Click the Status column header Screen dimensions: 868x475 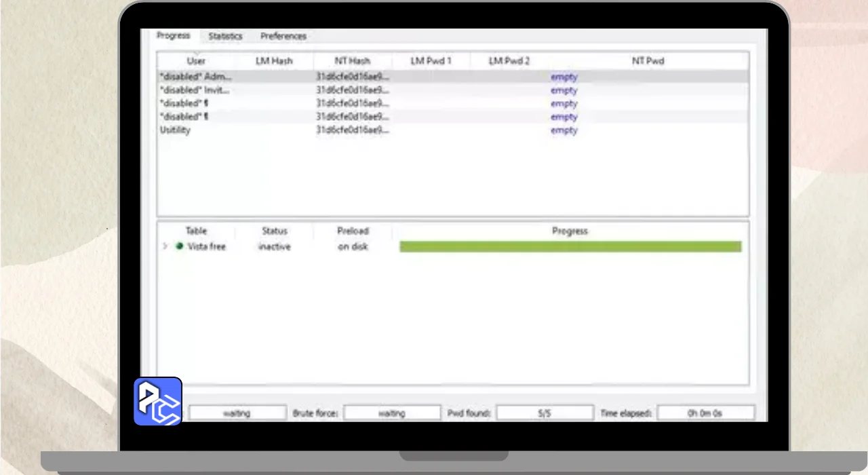(275, 231)
